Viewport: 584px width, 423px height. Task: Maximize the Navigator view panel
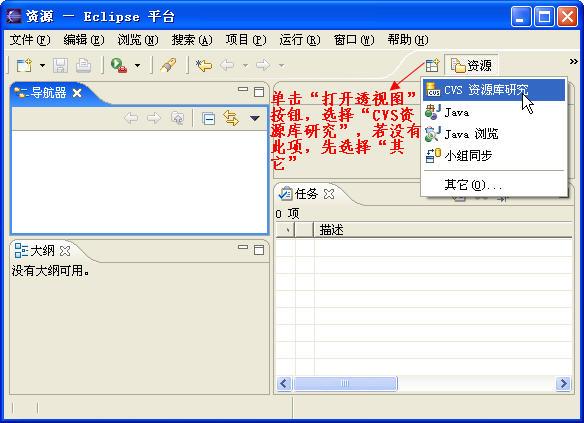click(259, 92)
